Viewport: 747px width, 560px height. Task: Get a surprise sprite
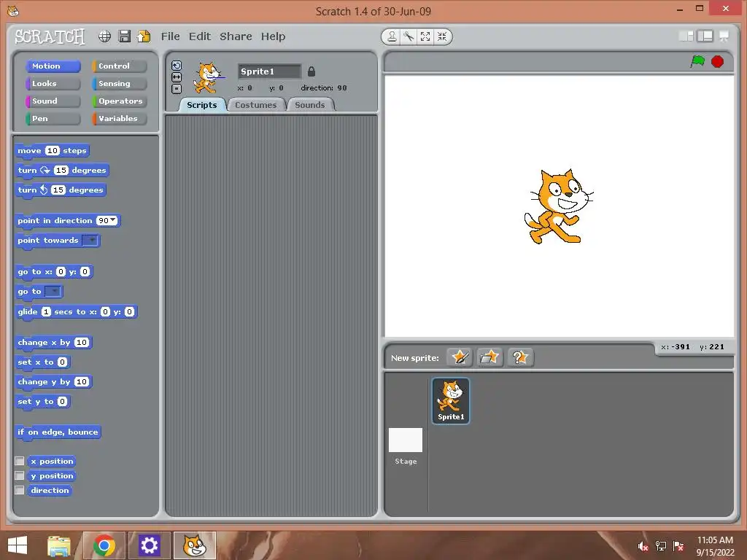[520, 357]
